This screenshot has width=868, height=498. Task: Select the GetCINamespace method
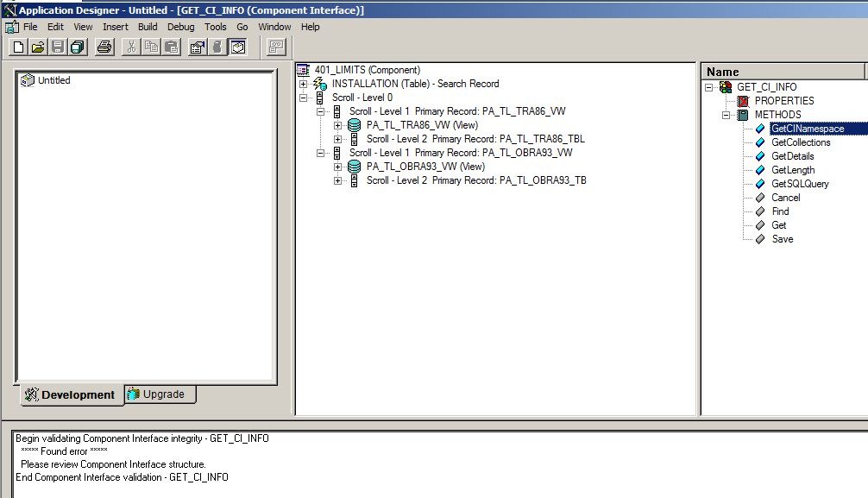pos(808,129)
